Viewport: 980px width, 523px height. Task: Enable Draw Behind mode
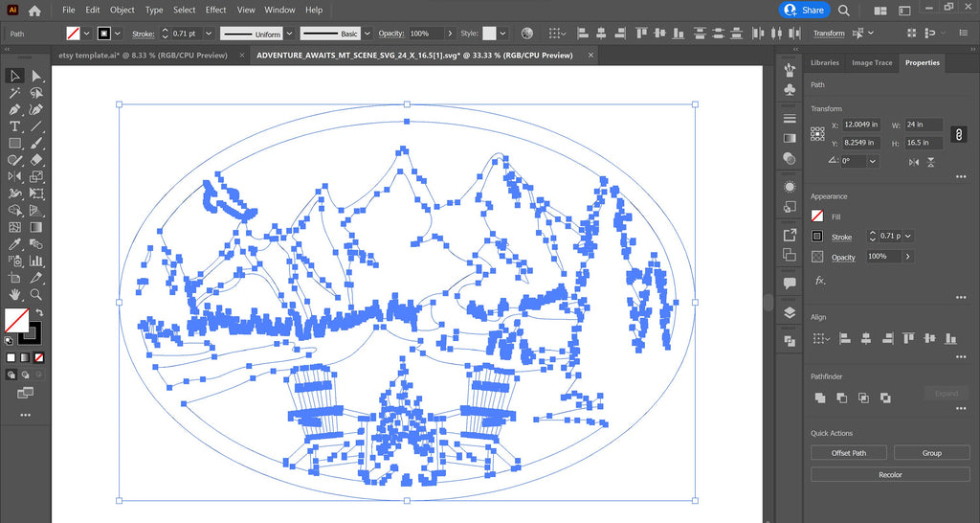pyautogui.click(x=25, y=375)
